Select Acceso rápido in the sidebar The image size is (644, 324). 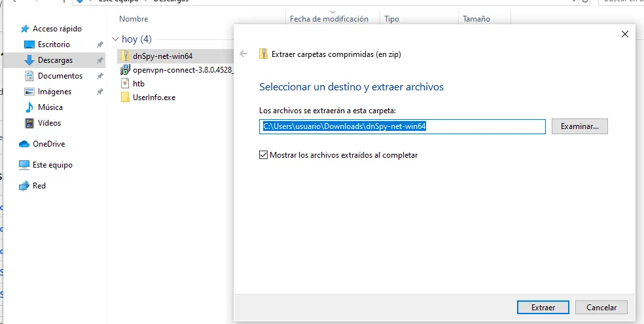pos(57,29)
